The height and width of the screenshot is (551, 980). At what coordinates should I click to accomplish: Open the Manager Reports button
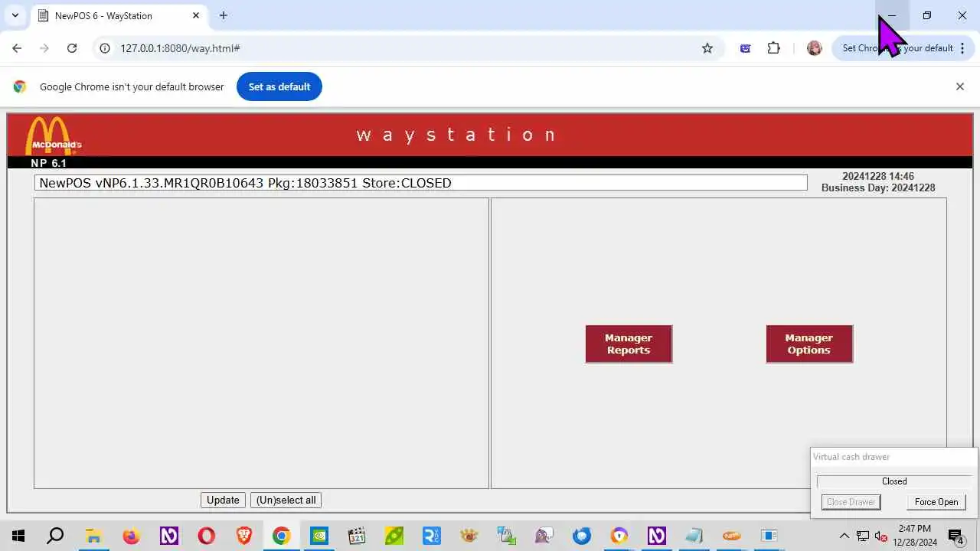tap(629, 344)
